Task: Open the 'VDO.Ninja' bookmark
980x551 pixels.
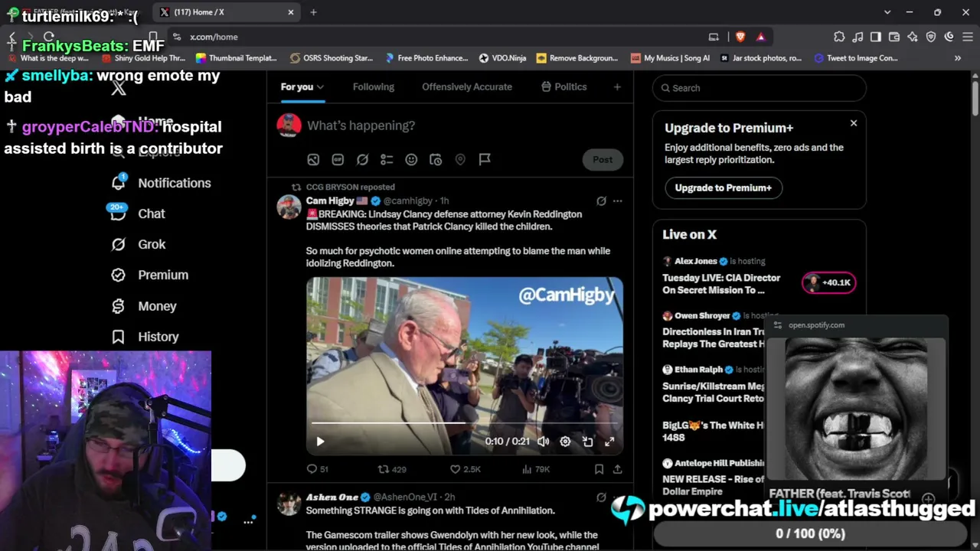Action: (x=502, y=58)
